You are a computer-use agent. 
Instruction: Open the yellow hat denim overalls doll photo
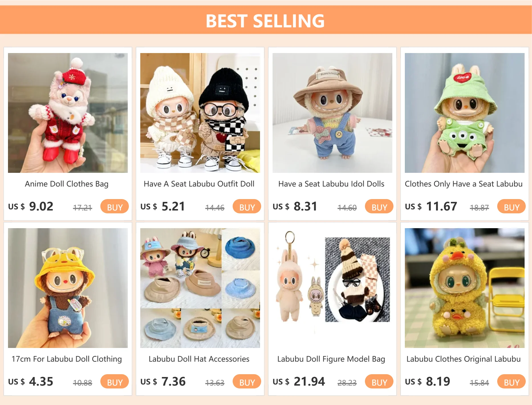coord(68,288)
